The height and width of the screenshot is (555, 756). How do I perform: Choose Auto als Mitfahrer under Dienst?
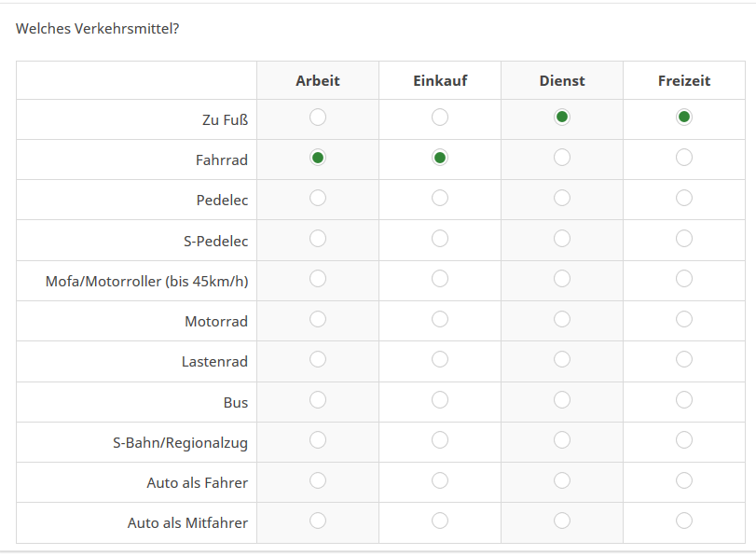tap(562, 520)
